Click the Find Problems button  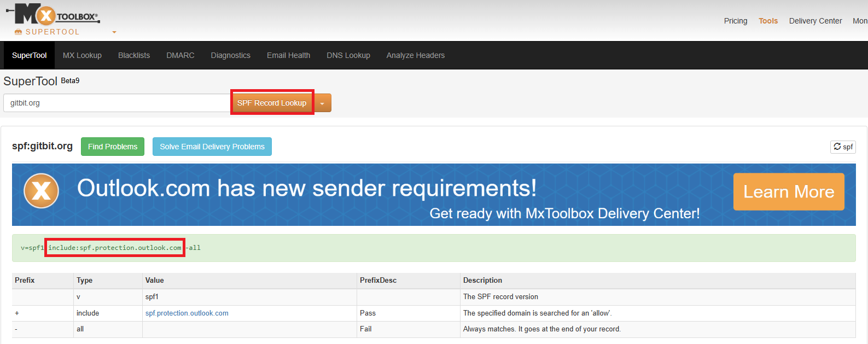[x=113, y=147]
